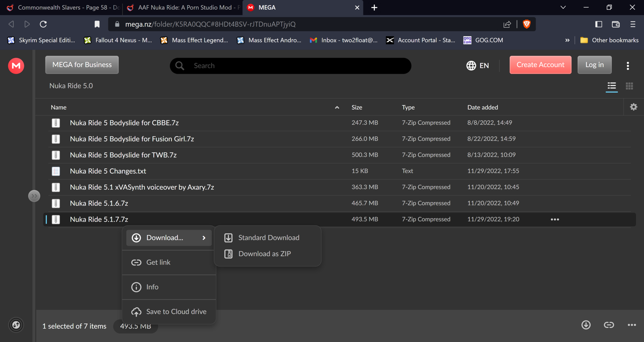Sort files by Size column
Viewport: 644px width, 342px height.
point(357,107)
